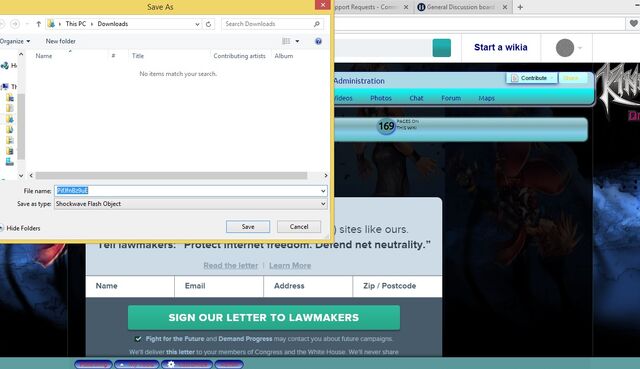Open the Save As dialog help icon
Viewport: 640px width, 369px height.
tap(318, 41)
